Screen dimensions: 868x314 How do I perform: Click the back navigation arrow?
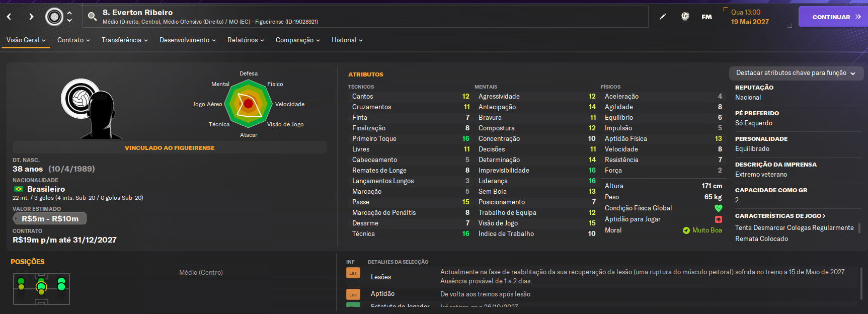click(9, 17)
